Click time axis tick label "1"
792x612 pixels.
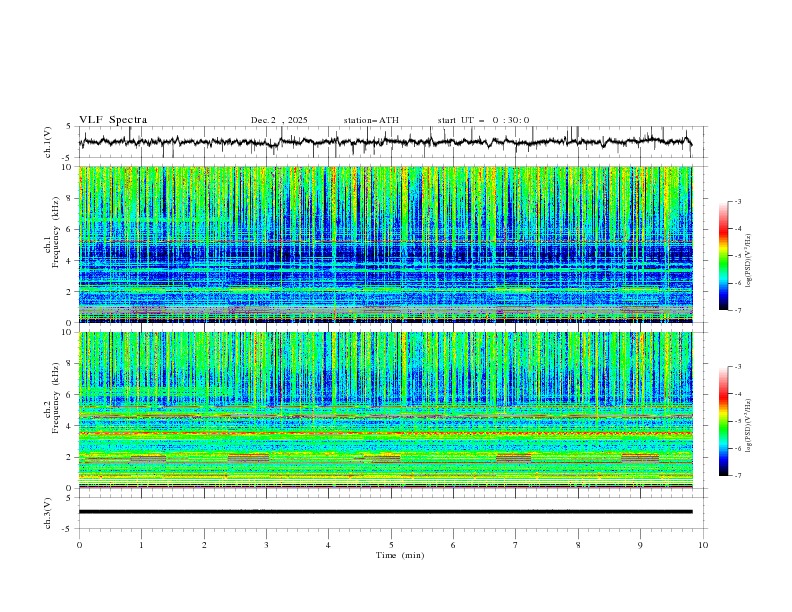tap(141, 545)
